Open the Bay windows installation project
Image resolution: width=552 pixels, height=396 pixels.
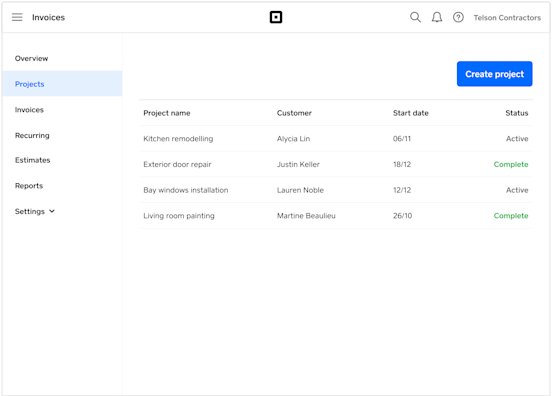point(186,190)
